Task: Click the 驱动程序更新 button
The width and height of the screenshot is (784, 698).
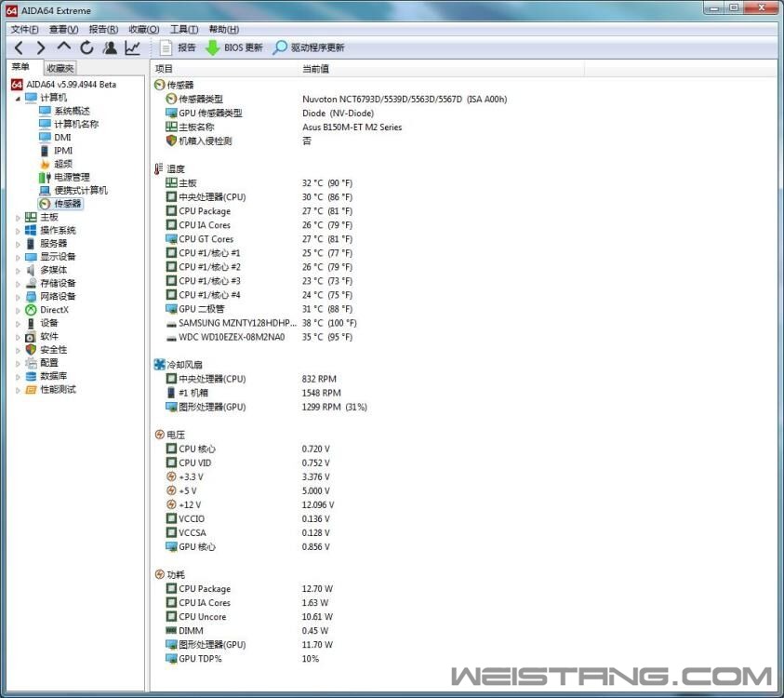Action: 309,48
